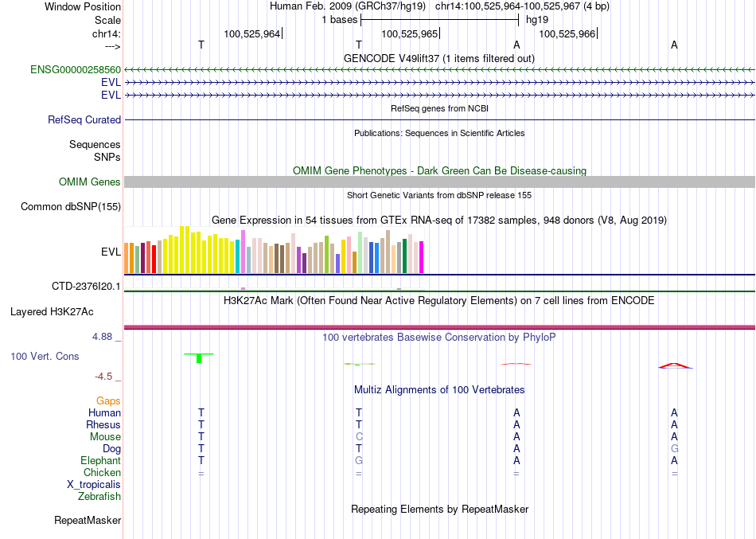Click the chr14:100,525,964-100,525,967 (4 bp) position text
Screen dimensions: 756x539
(x=522, y=6)
